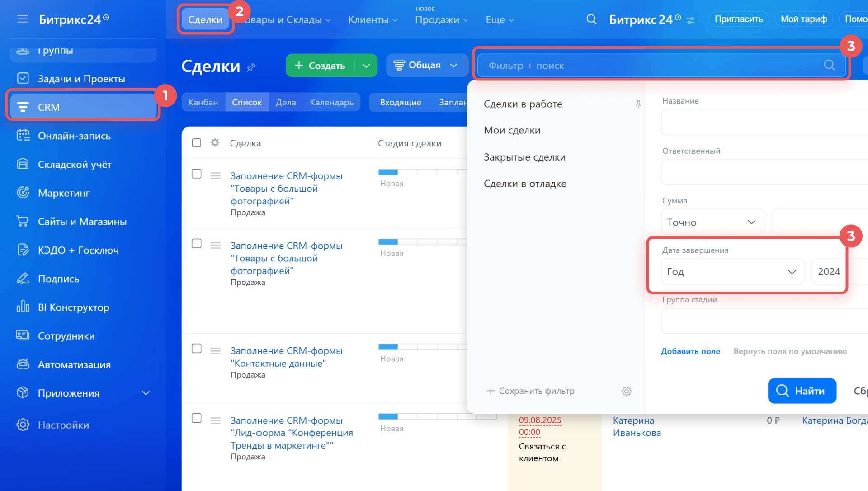Open row menu for Контактные данные deal
Viewport: 868px width, 491px height.
(215, 351)
